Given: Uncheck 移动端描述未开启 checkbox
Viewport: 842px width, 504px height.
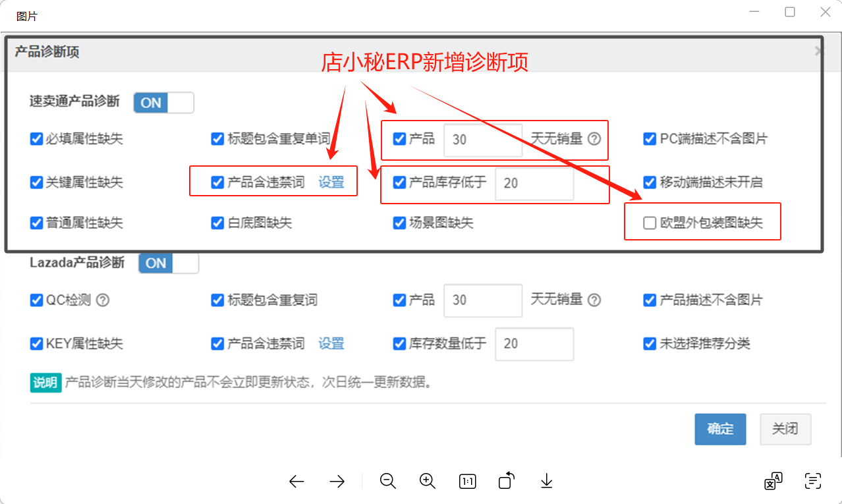Looking at the screenshot, I should click(x=650, y=182).
